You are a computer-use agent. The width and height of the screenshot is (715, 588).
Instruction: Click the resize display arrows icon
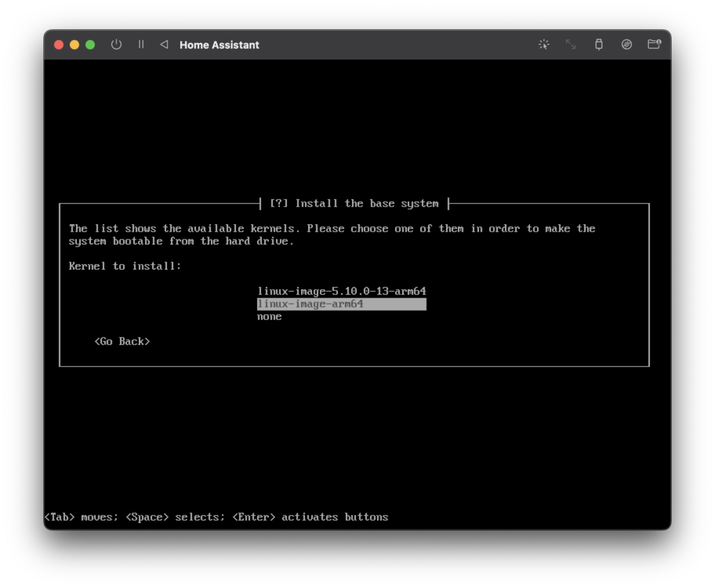pyautogui.click(x=571, y=45)
